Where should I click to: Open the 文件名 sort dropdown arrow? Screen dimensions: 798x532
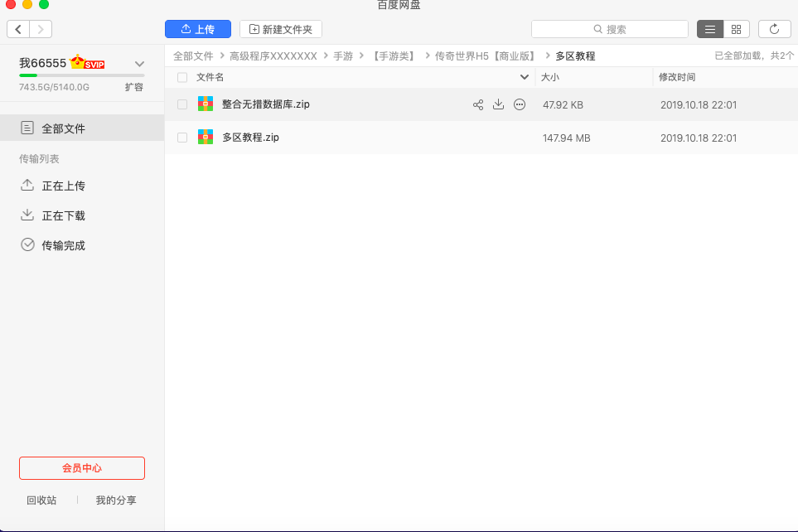(525, 77)
